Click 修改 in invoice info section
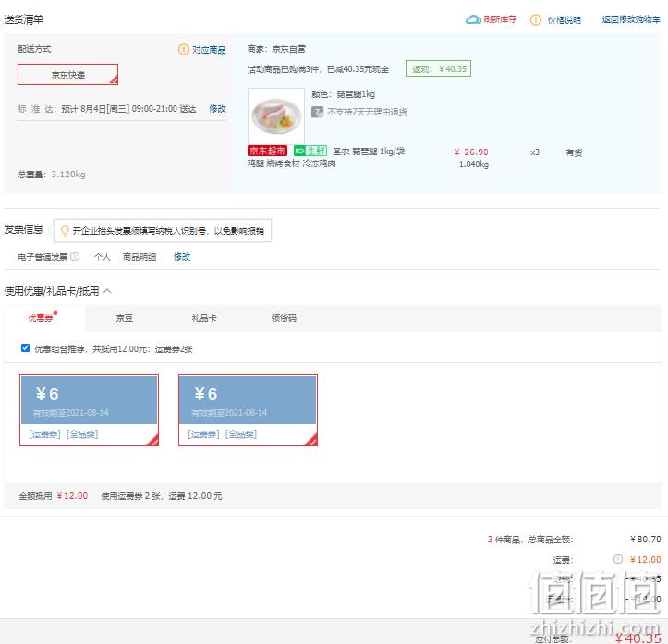Viewport: 668px width, 644px height. (182, 257)
